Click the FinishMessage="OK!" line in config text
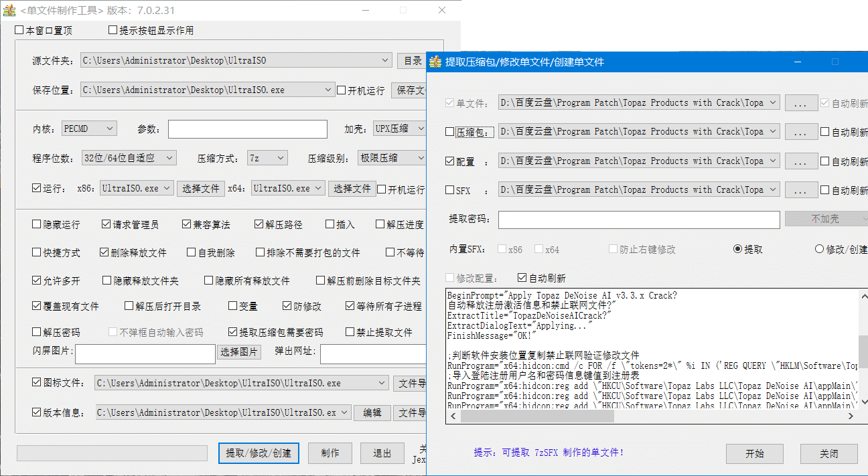 coord(491,335)
